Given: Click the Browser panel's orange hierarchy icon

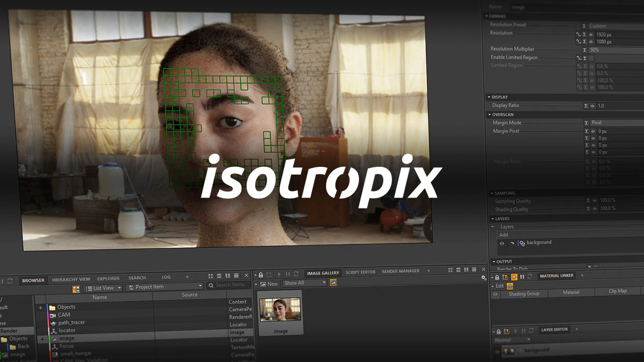Looking at the screenshot, I should 76,288.
